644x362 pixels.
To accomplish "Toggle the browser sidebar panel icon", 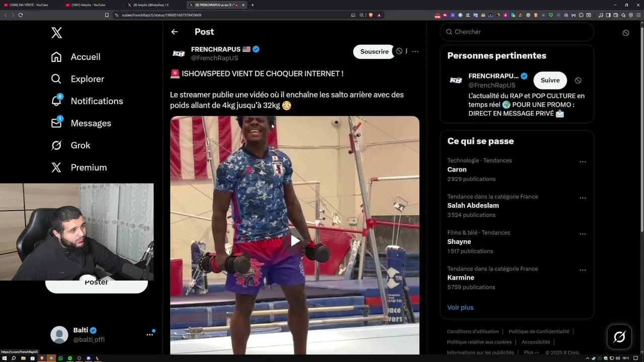I will pos(608,15).
